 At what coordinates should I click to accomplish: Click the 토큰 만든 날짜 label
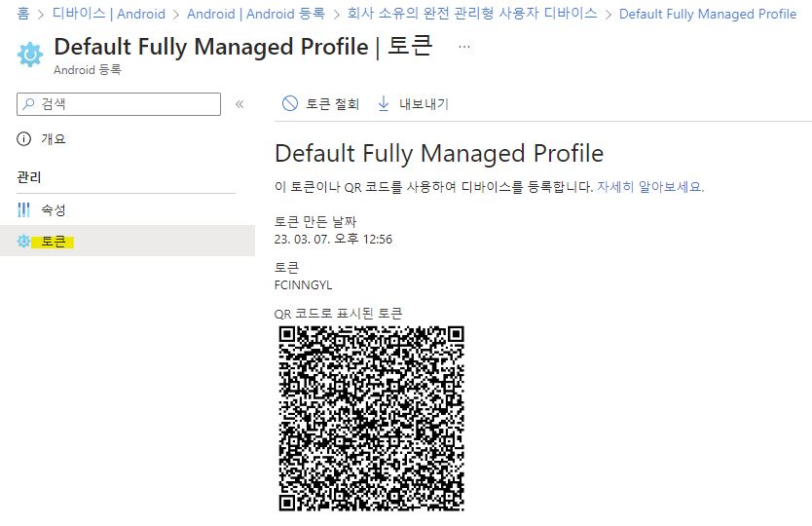(x=315, y=222)
